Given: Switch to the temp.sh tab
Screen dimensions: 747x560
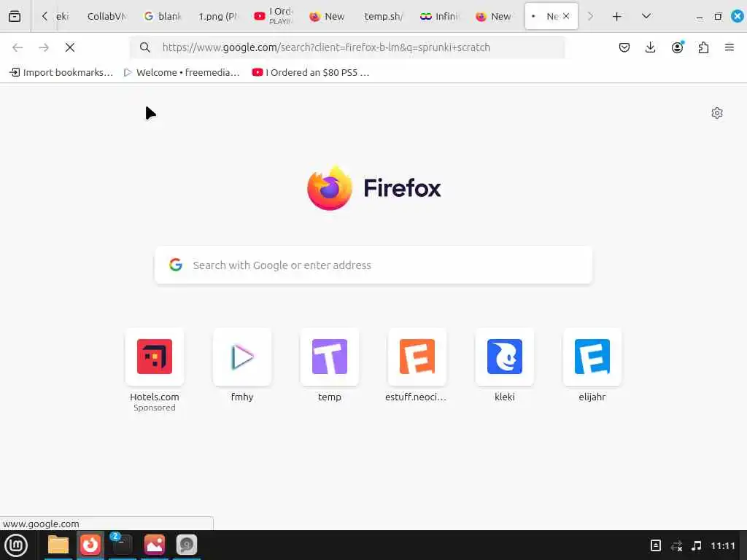Looking at the screenshot, I should pyautogui.click(x=384, y=16).
